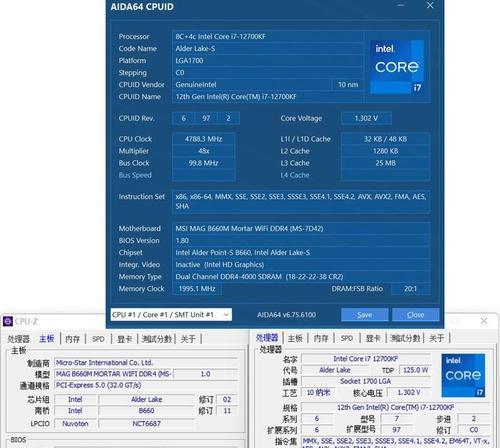Select 处理器 tab in right CPU-Z window

(267, 338)
